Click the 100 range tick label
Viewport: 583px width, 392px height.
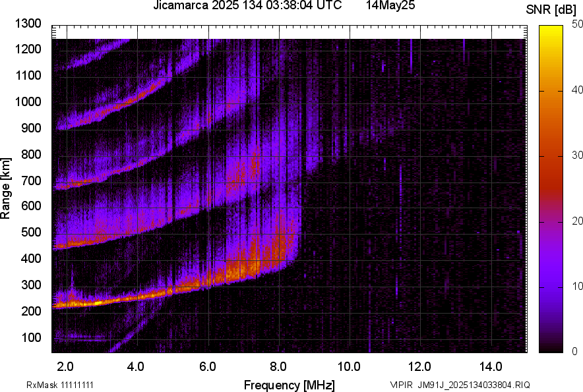point(31,337)
